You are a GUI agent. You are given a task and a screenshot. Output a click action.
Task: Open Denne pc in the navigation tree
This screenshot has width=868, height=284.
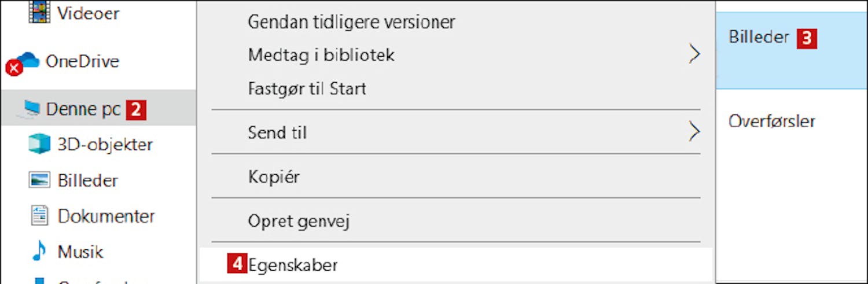[98, 108]
